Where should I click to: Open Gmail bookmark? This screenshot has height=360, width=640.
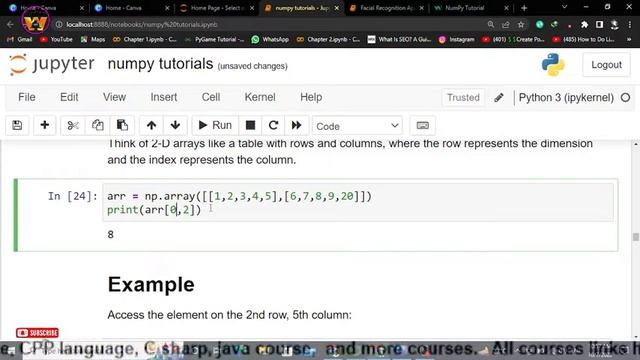pyautogui.click(x=20, y=39)
